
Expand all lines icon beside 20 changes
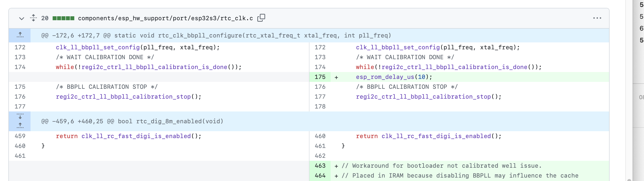pos(33,18)
